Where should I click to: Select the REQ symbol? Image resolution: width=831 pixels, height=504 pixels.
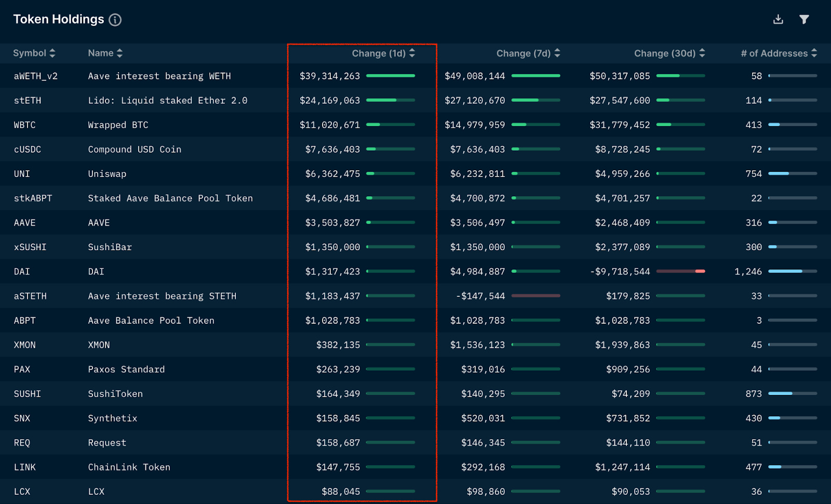pyautogui.click(x=22, y=442)
